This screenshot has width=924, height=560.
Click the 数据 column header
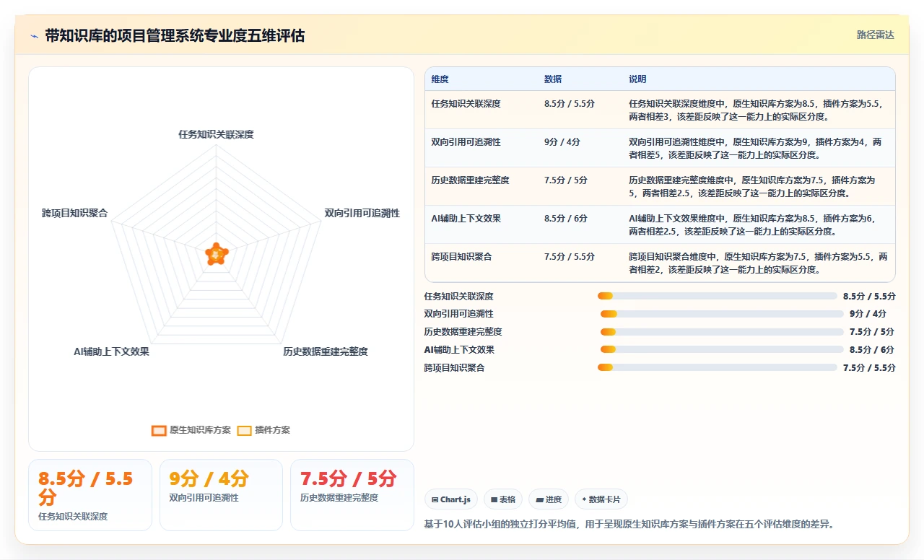click(x=553, y=79)
